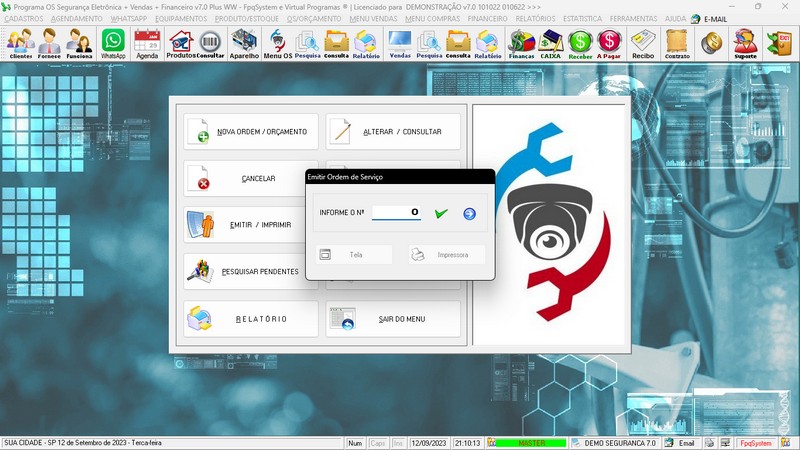The width and height of the screenshot is (800, 450).
Task: Click Pesquisa icon beside Menu OS
Action: coord(307,43)
